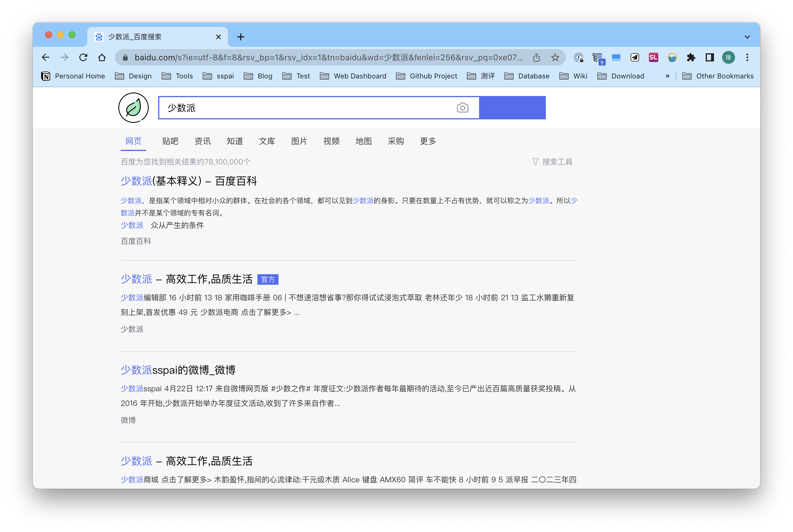This screenshot has width=793, height=532.
Task: Open the Github Project bookmark folder
Action: [427, 76]
